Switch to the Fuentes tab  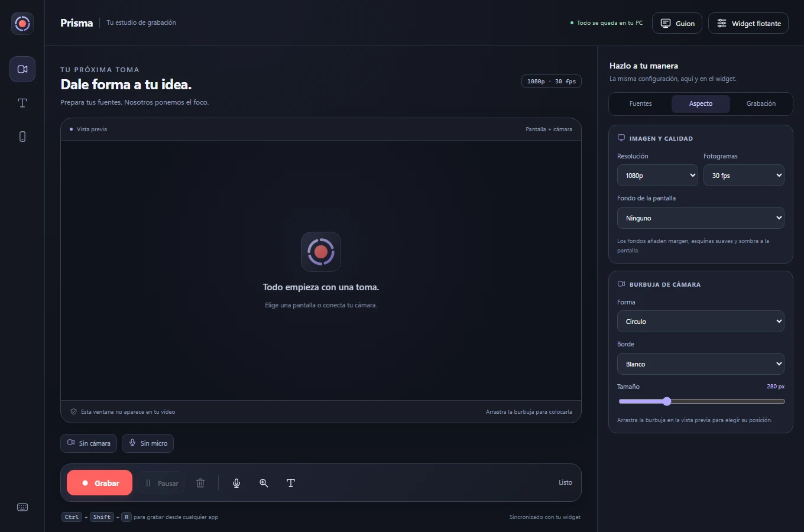[640, 103]
